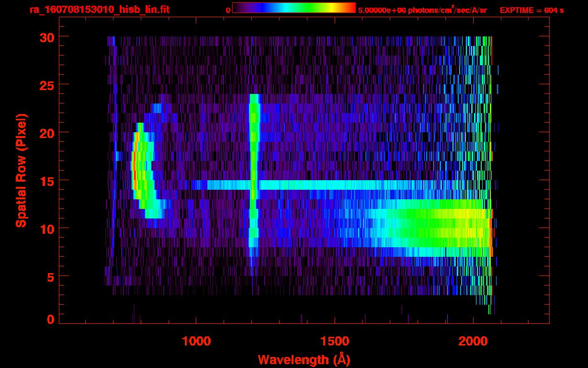This screenshot has width=588, height=368.
Task: Click the x-axis tick label 1000
Action: click(196, 341)
